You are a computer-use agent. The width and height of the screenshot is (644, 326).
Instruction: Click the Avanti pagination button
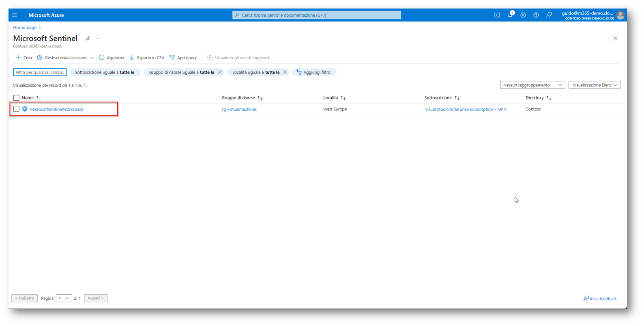click(x=96, y=298)
